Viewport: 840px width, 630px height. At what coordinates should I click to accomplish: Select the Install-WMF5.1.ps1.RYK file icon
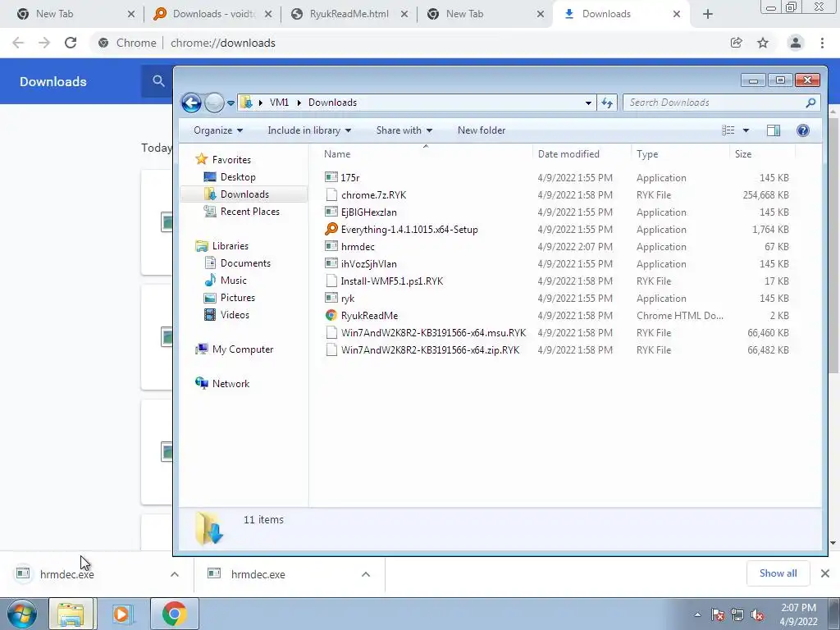331,281
